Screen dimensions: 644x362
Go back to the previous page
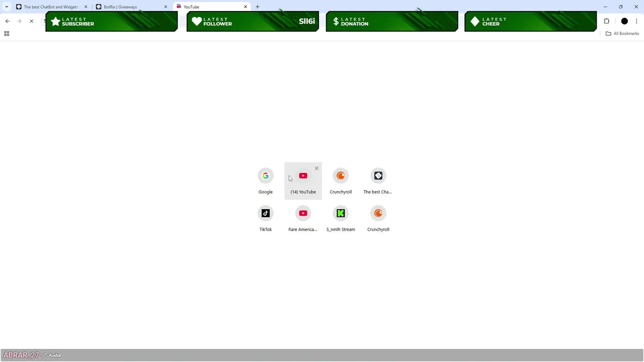[7, 21]
